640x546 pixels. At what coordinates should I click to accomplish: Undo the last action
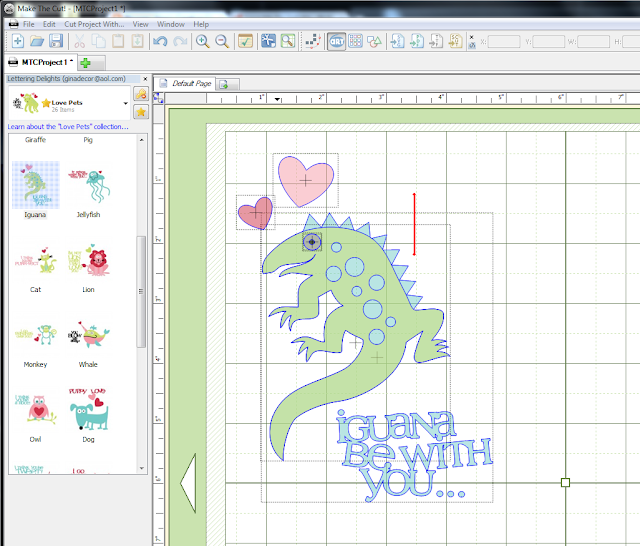[160, 41]
